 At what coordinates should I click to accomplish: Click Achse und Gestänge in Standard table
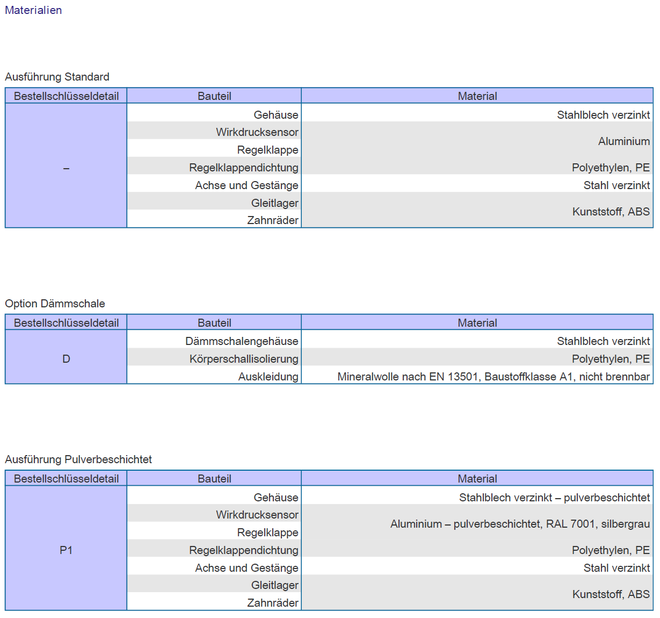click(246, 185)
